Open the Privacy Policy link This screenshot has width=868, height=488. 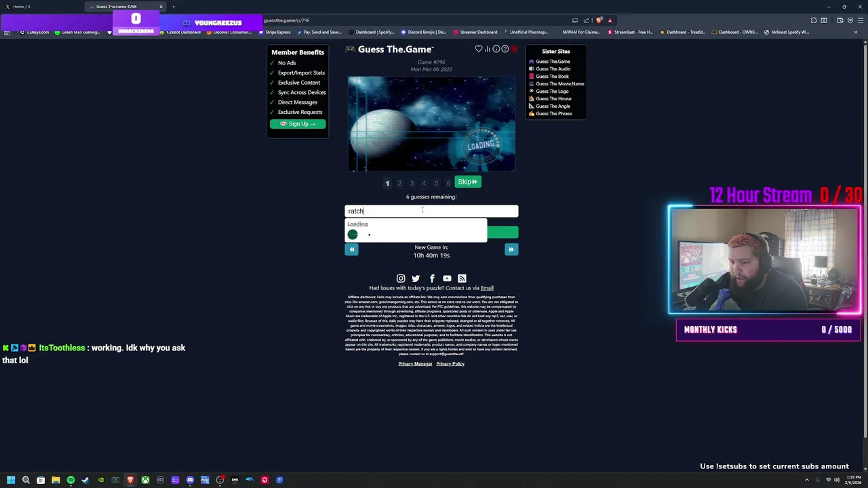[x=450, y=364]
